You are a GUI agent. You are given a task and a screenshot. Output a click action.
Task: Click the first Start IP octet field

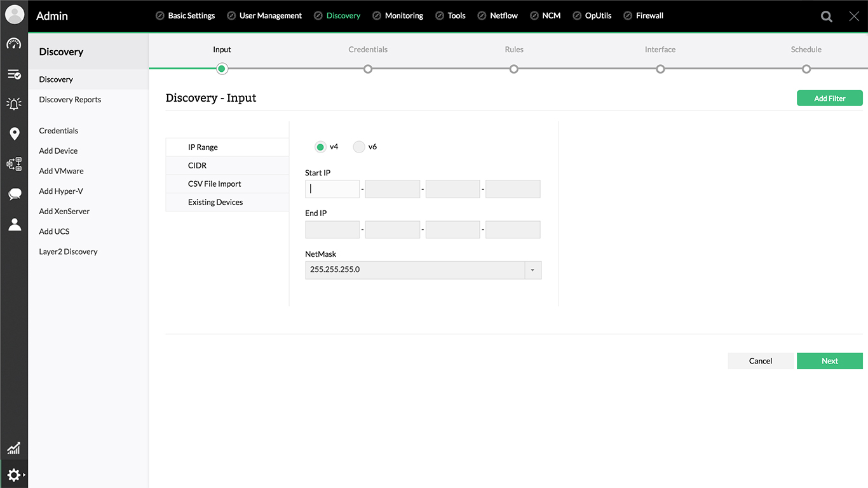(332, 189)
